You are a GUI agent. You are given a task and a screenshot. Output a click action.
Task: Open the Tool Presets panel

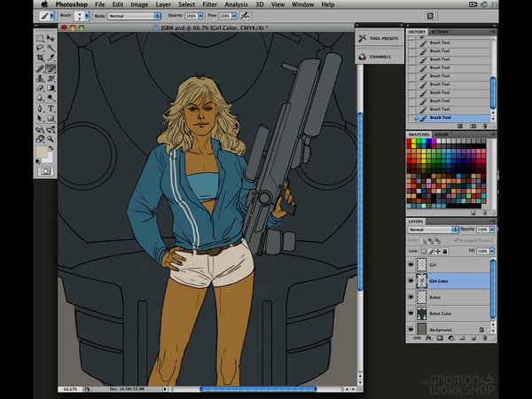[x=379, y=38]
